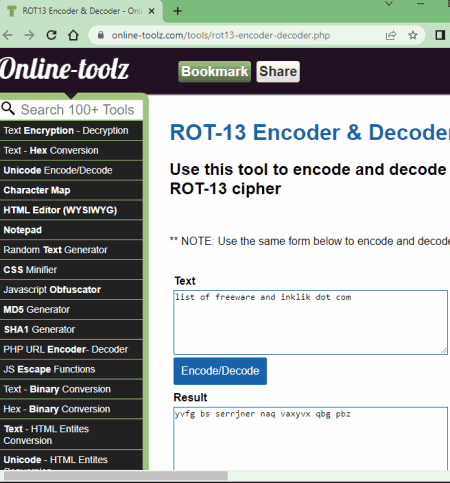450x483 pixels.
Task: Click the browser forward arrow
Action: (x=29, y=35)
